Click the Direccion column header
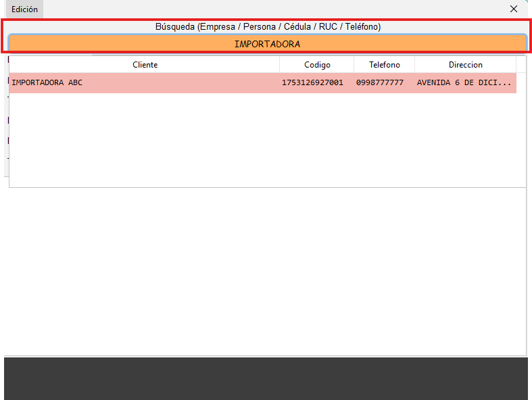Screen dimensions: 532x400 [465, 65]
